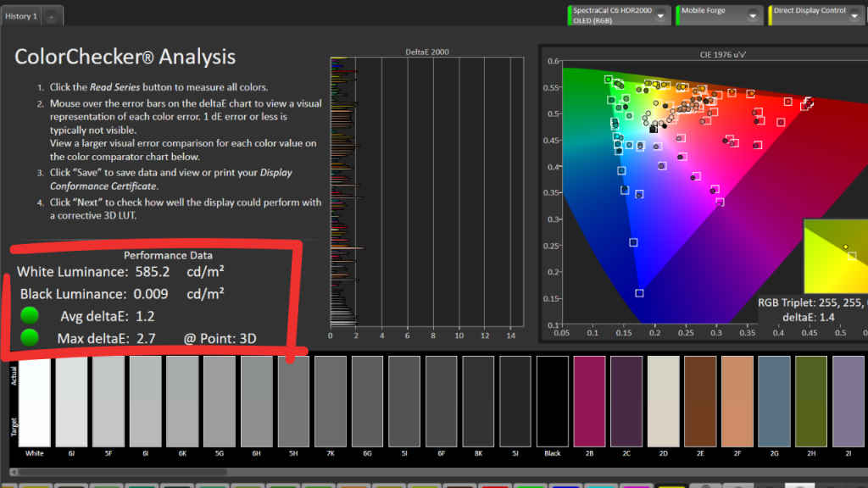Switch to the History 1 tab
The width and height of the screenshot is (868, 488).
pos(20,16)
